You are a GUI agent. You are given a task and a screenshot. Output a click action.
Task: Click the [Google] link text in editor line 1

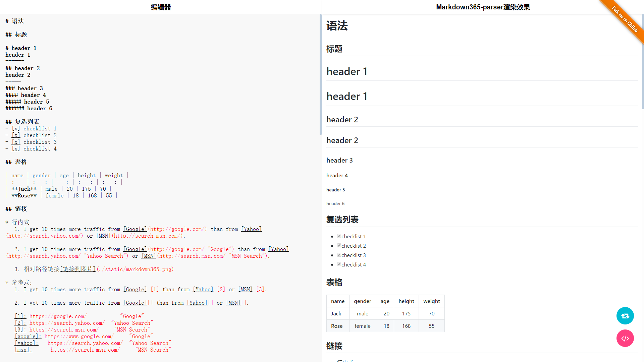(x=135, y=229)
